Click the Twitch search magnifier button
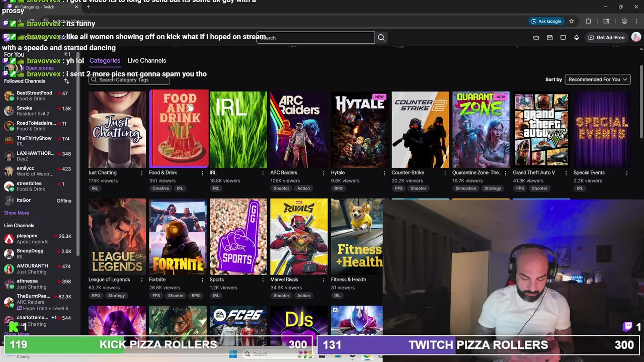The height and width of the screenshot is (362, 644). point(381,38)
